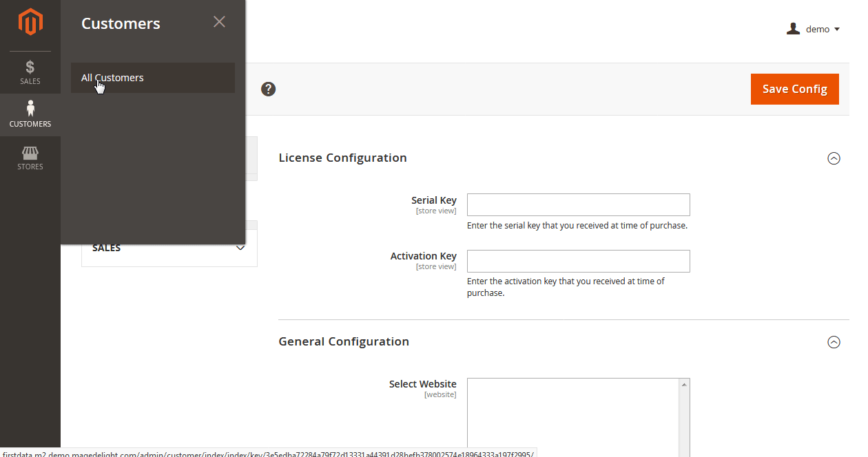Screen dimensions: 868x457
Task: Click the question mark help icon
Action: pos(269,89)
